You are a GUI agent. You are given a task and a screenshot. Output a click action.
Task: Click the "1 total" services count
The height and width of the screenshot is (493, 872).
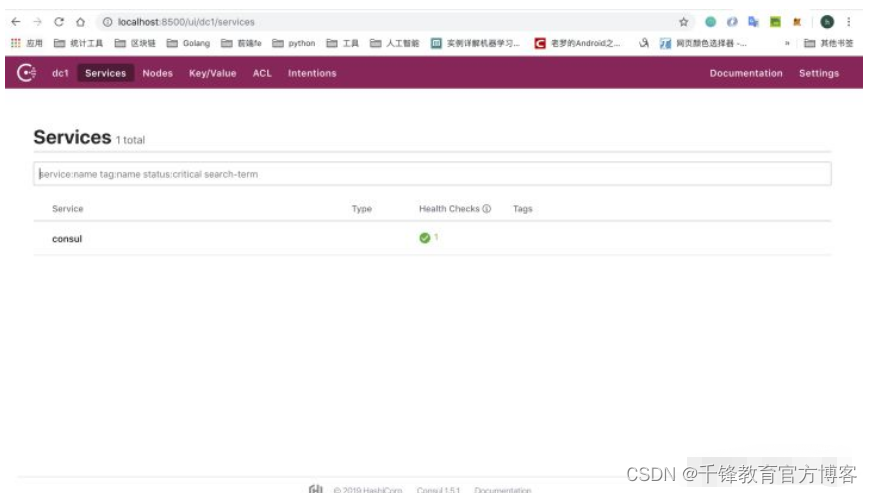130,140
